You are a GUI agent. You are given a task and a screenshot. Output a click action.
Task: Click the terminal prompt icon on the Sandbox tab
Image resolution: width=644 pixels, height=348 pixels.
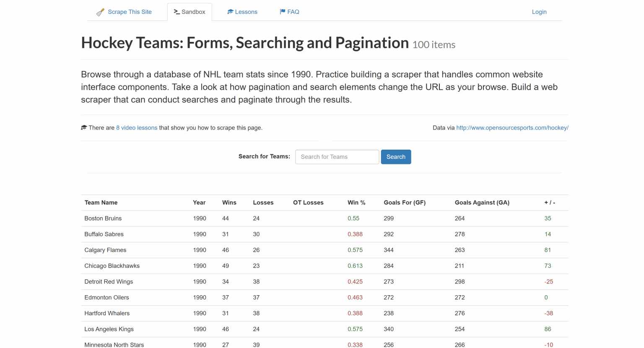[x=178, y=12]
